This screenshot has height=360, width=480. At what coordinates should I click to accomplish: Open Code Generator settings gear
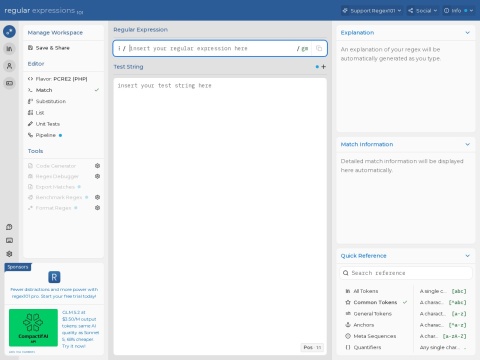[97, 166]
